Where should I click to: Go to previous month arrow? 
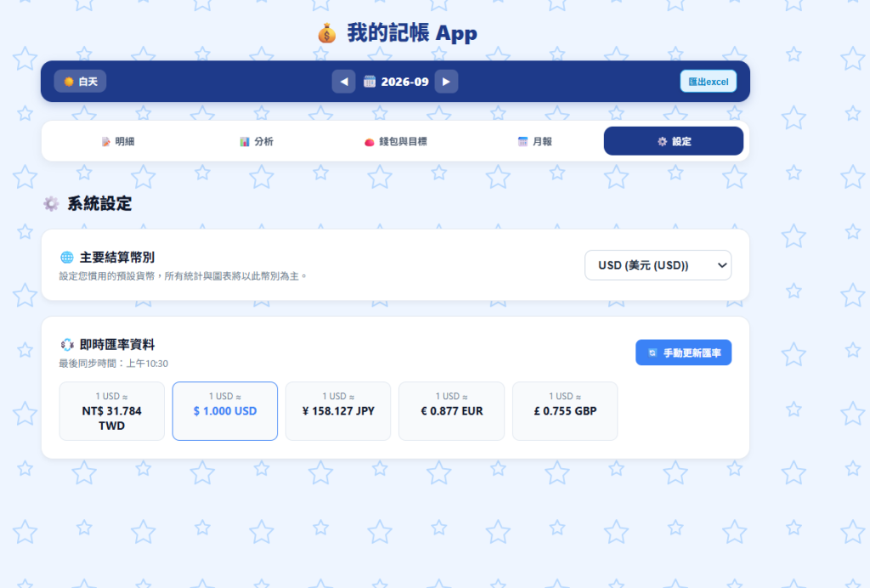click(343, 82)
